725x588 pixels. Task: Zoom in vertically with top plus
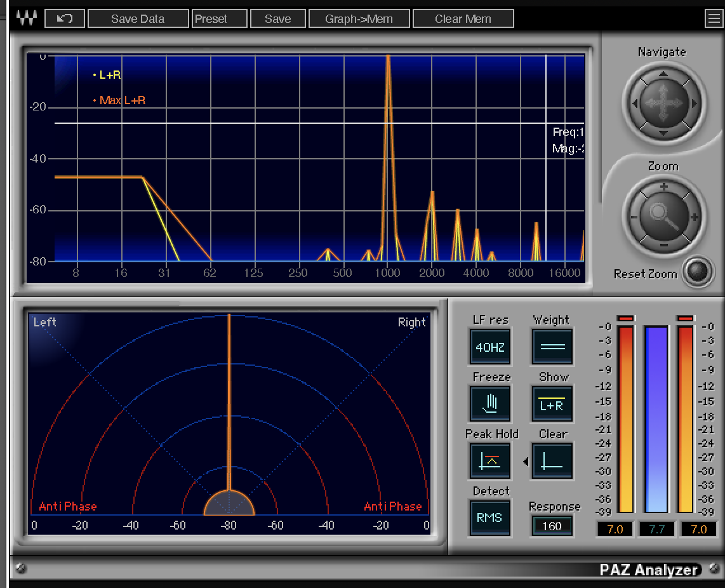click(x=664, y=187)
